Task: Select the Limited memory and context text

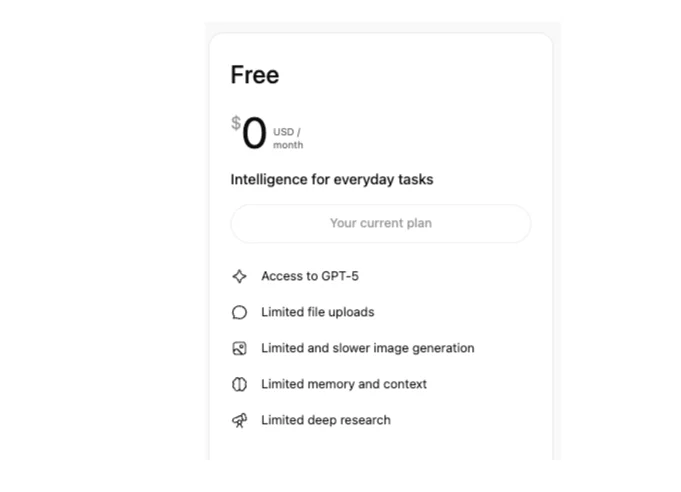Action: (x=343, y=384)
